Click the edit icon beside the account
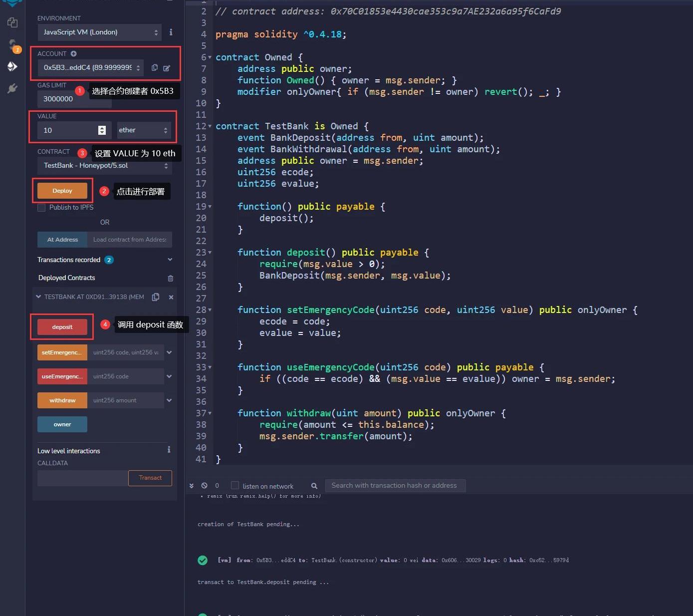 point(167,68)
